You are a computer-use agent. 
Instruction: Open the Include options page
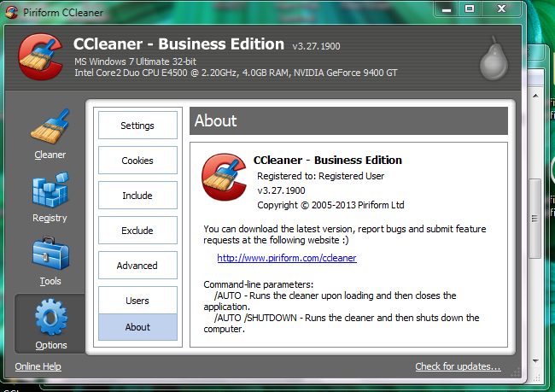137,196
